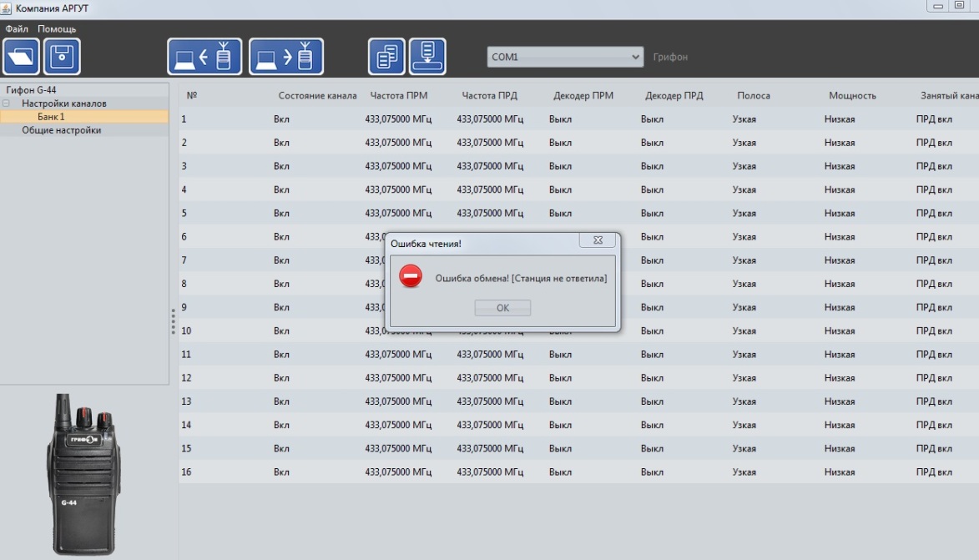Click the save floppy disk icon
Viewport: 979px width, 560px height.
pyautogui.click(x=62, y=57)
